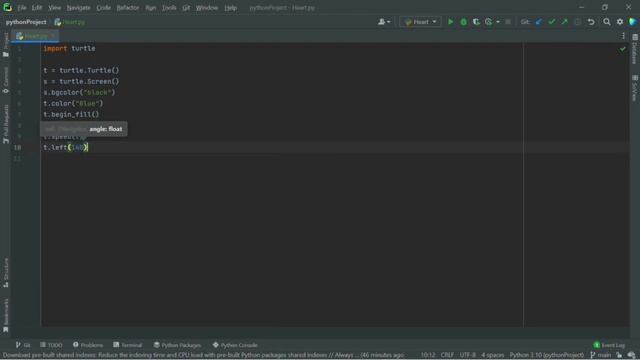Push commits with the green Git arrow
Viewport: 640px width, 360px height.
[564, 22]
